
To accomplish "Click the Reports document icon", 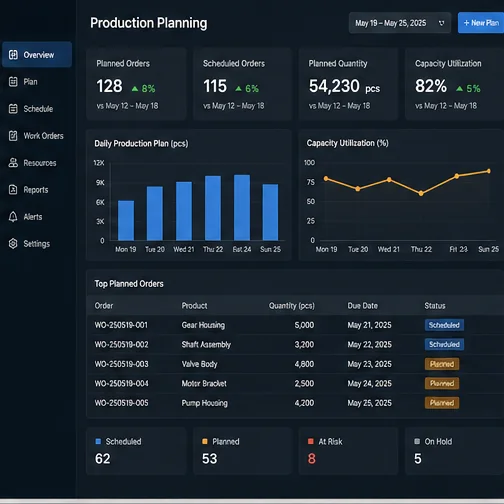I will [x=13, y=190].
